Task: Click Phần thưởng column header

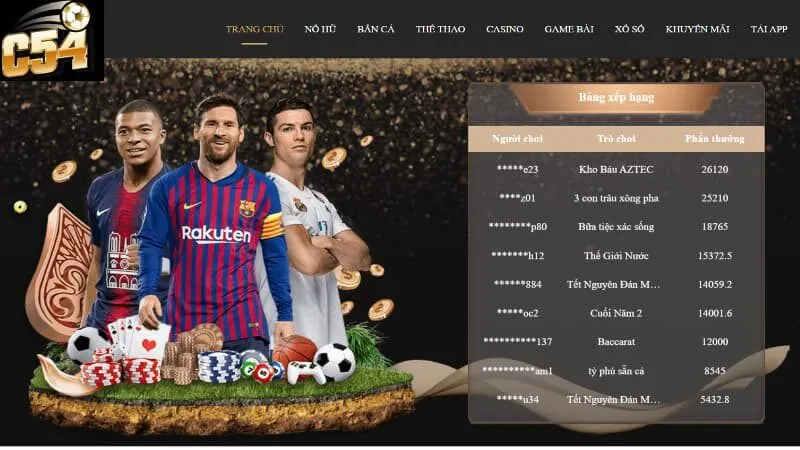Action: tap(714, 139)
